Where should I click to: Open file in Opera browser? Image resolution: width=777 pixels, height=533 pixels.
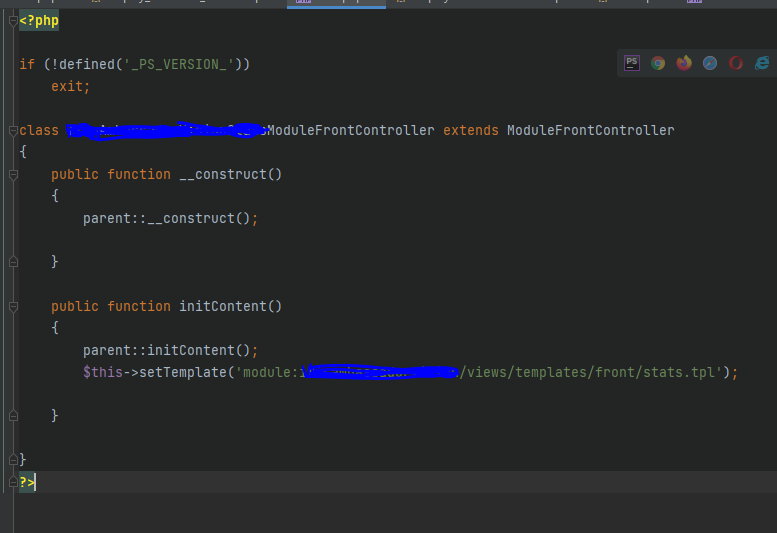736,63
